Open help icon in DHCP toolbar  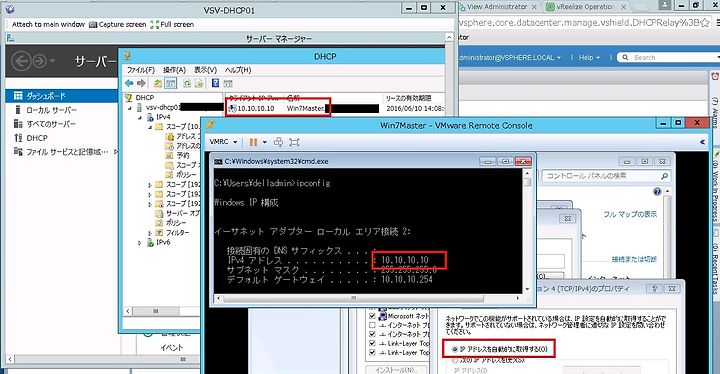tap(215, 83)
